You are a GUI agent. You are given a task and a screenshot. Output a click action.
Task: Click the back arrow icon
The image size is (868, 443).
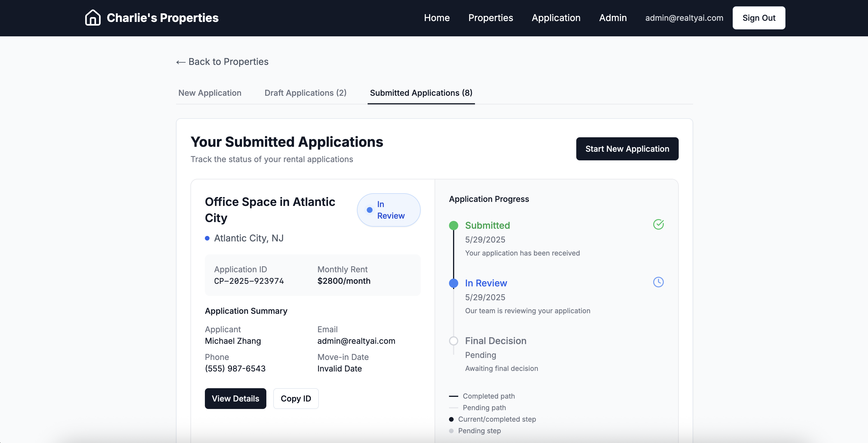(181, 62)
